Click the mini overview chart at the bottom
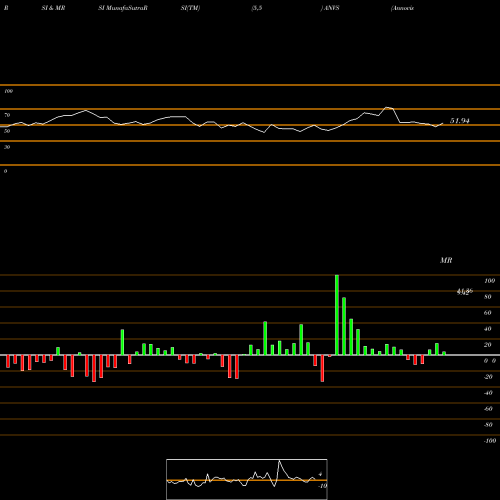This screenshot has width=500, height=500. click(x=247, y=479)
